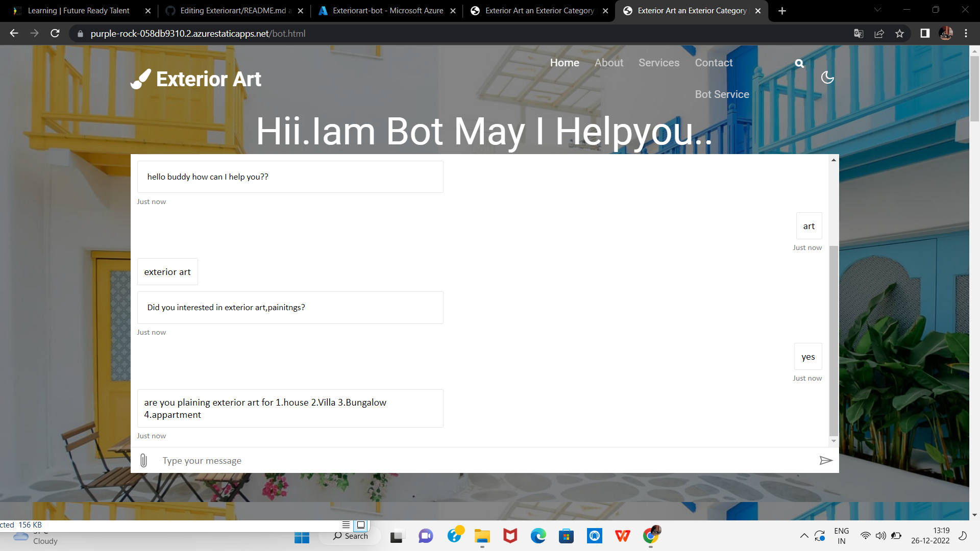980x551 pixels.
Task: Expand the tab search chevron
Action: 877,10
